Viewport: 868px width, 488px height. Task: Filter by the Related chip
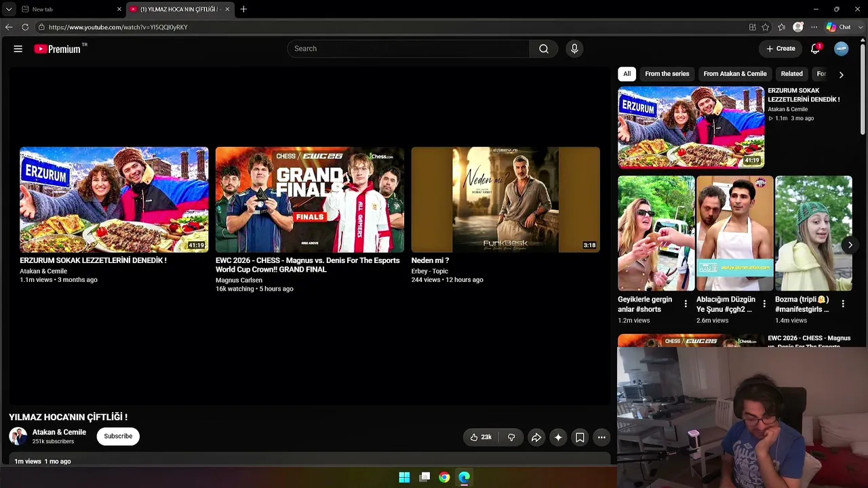click(x=791, y=74)
